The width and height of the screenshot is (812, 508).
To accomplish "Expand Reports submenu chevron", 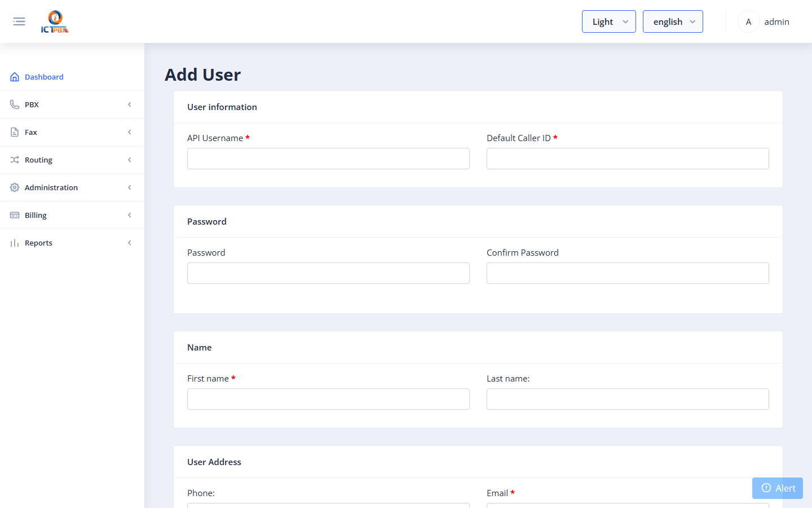I will pos(130,243).
